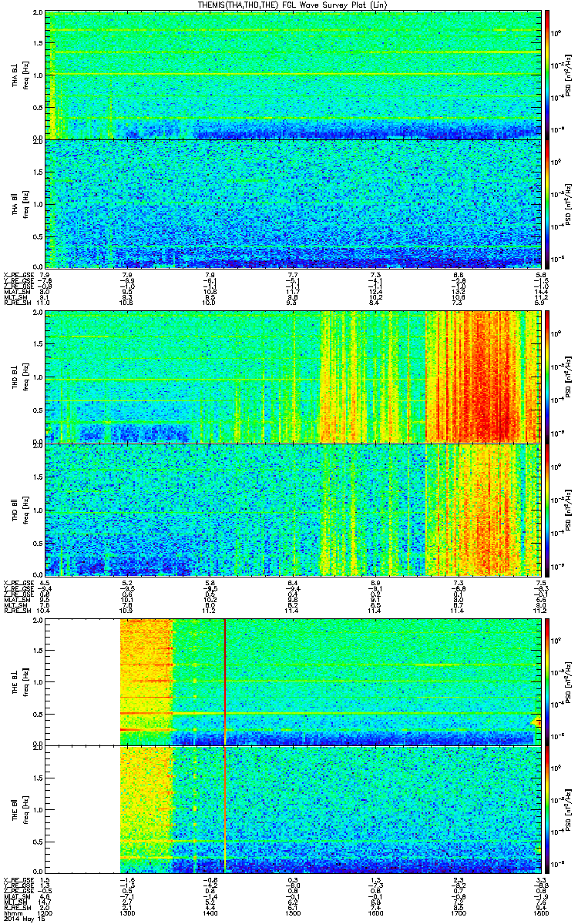Click the color bar beside the THE B∥ panel
The width and height of the screenshot is (578, 924).
(x=547, y=809)
